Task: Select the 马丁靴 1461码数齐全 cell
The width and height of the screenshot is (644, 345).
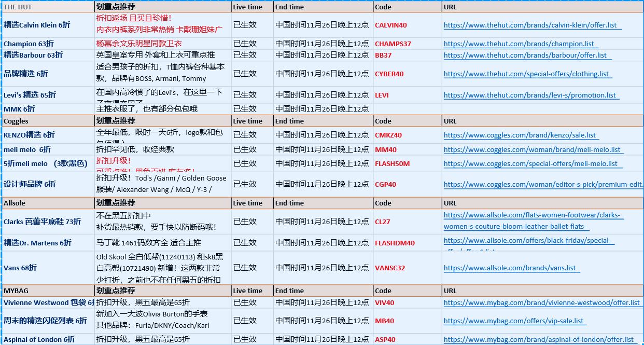Action: [x=163, y=243]
